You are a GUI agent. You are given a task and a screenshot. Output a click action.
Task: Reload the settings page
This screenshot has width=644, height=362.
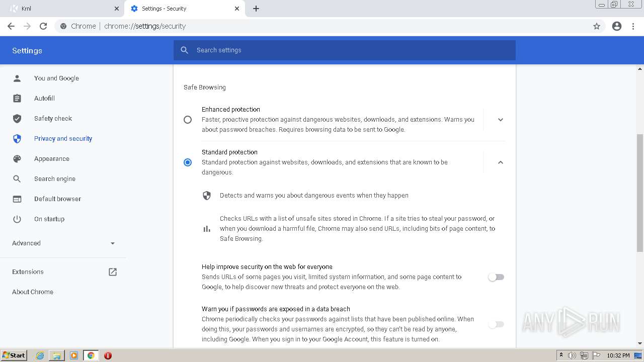(x=43, y=26)
